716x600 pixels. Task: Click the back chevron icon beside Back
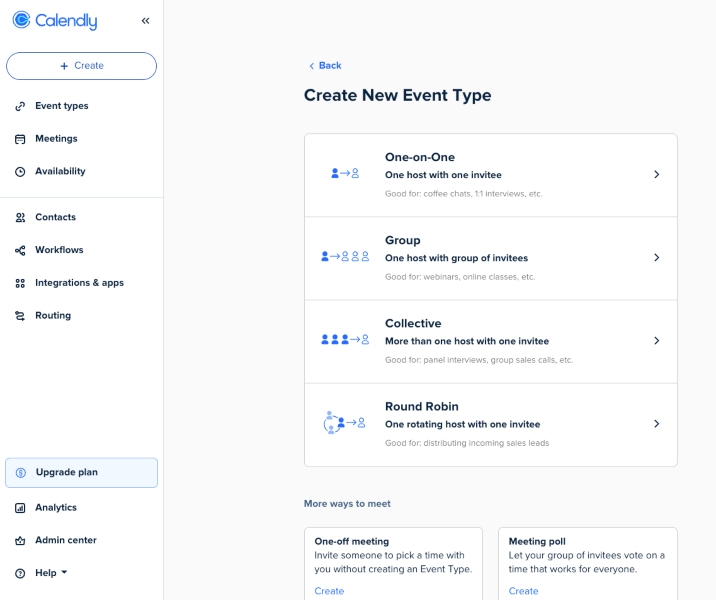pos(311,66)
